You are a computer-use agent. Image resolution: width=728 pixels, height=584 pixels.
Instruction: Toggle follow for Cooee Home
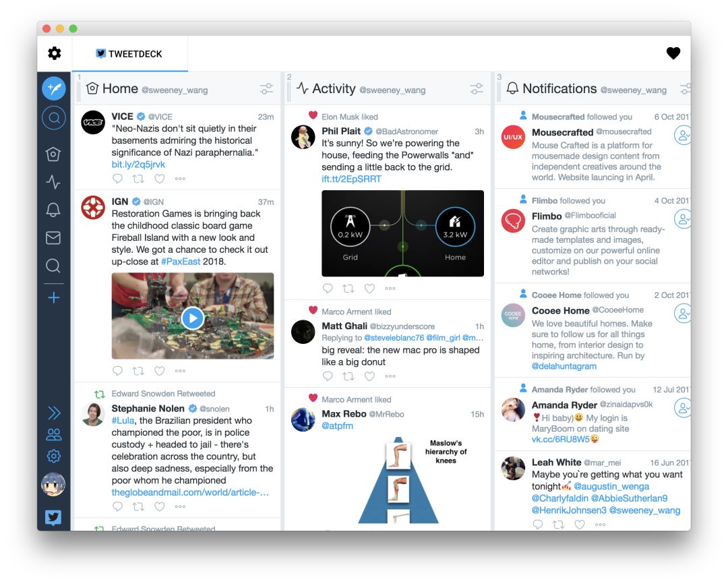682,314
